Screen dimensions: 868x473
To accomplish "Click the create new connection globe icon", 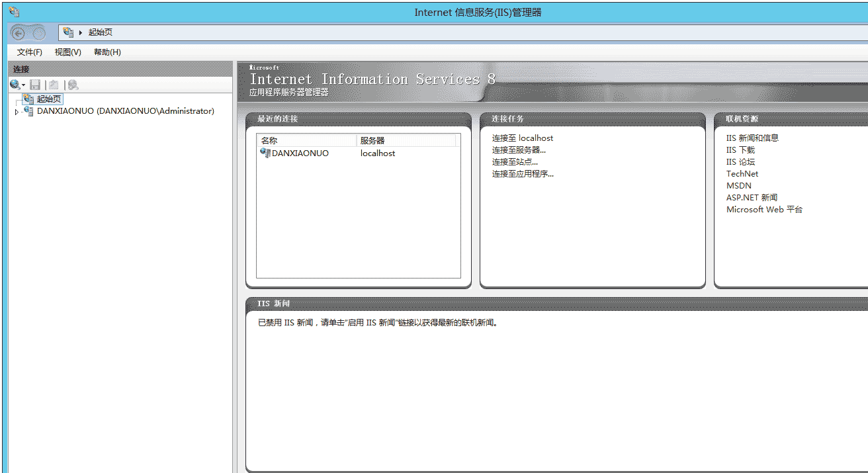I will (x=15, y=85).
